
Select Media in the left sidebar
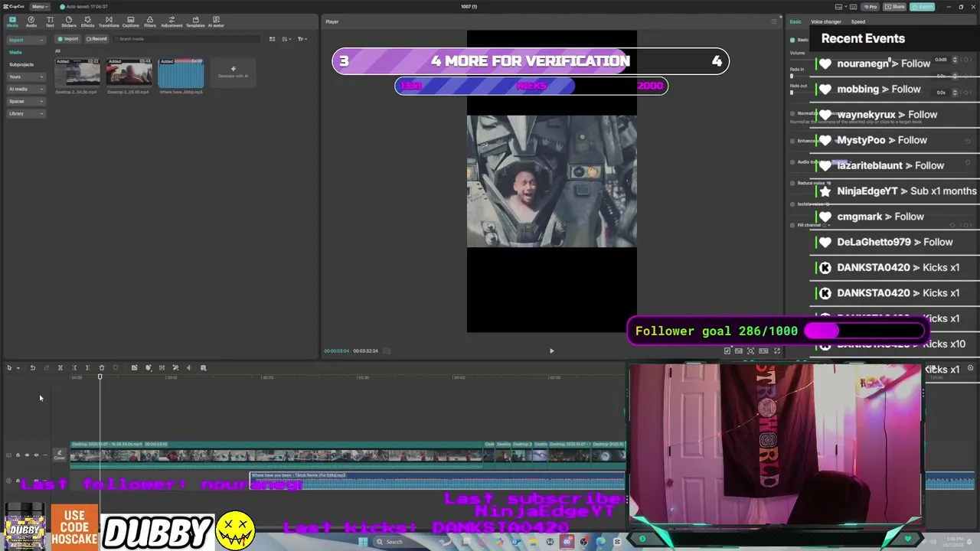click(x=15, y=52)
